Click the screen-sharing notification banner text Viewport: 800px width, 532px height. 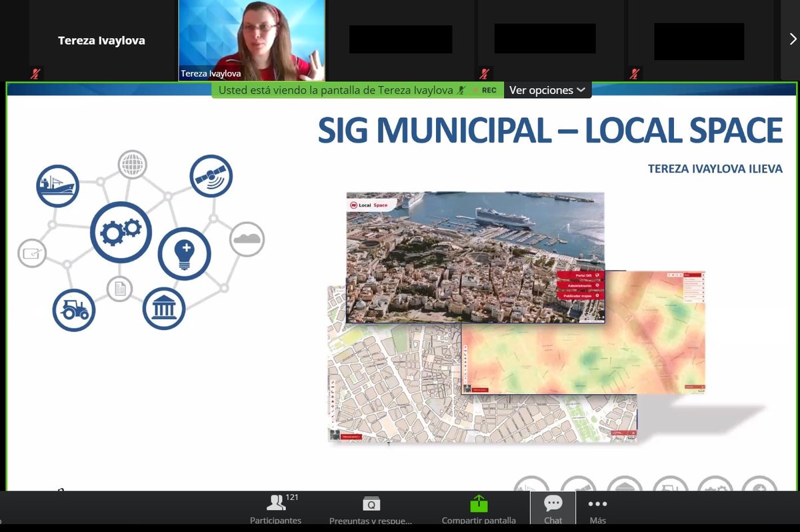[x=336, y=90]
